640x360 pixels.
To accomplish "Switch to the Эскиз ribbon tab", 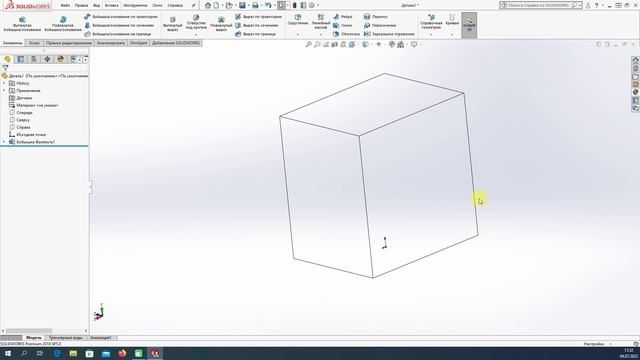I will click(x=34, y=43).
